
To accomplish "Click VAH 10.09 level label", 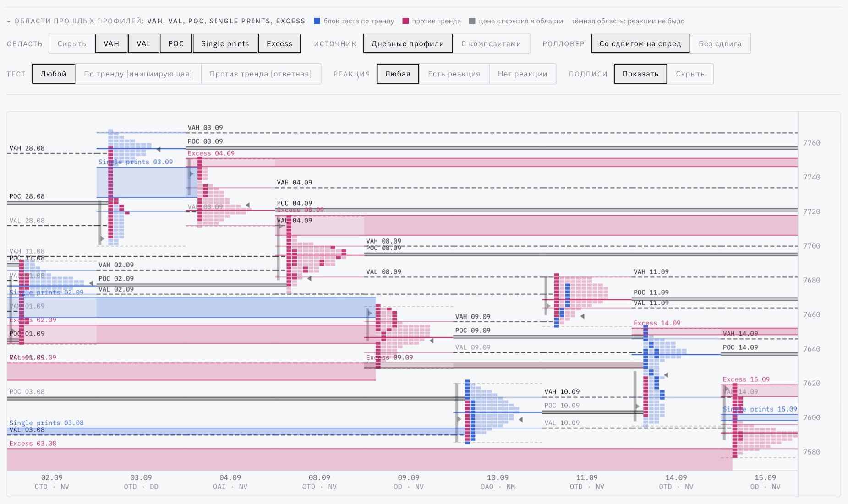I will (562, 392).
